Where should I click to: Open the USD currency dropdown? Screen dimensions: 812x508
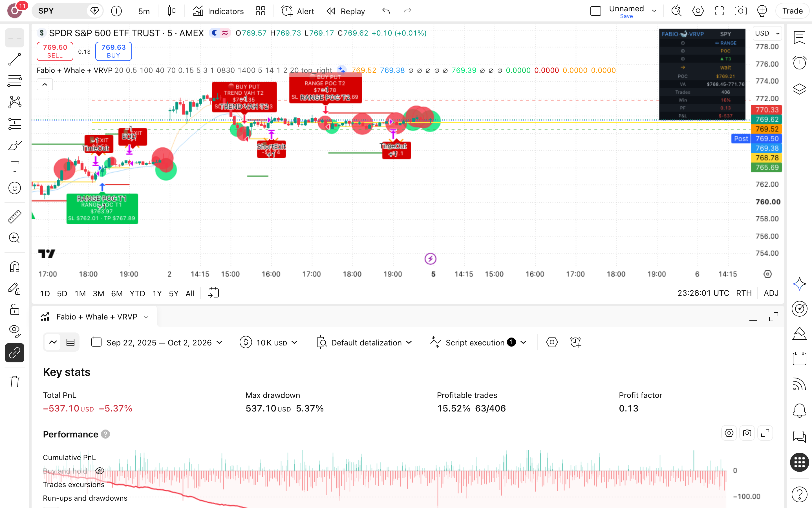tap(767, 33)
